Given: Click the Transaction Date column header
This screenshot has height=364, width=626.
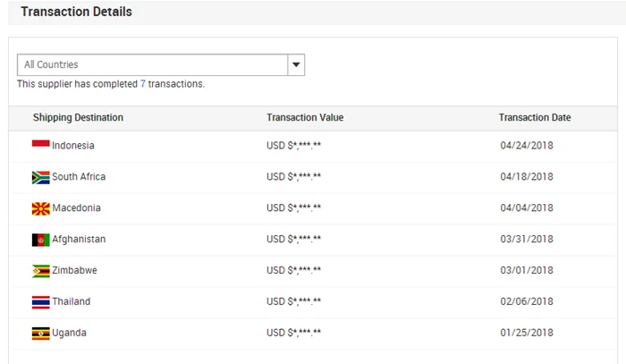Looking at the screenshot, I should [535, 118].
